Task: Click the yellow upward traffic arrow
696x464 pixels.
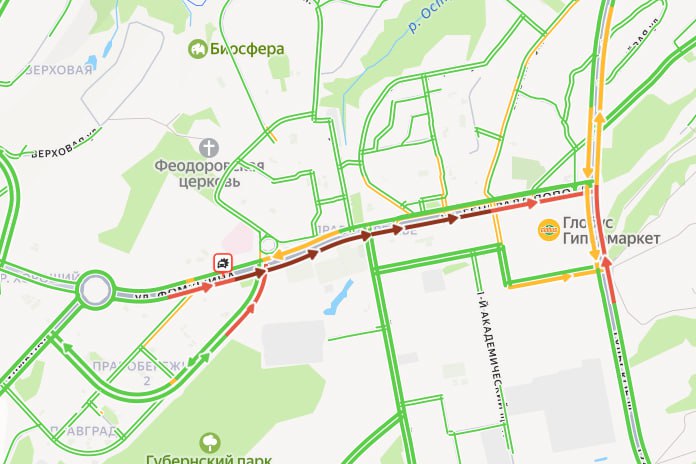Action: [599, 118]
